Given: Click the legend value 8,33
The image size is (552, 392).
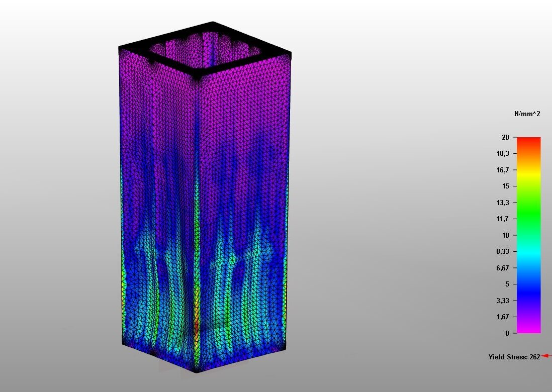Looking at the screenshot, I should coord(503,252).
